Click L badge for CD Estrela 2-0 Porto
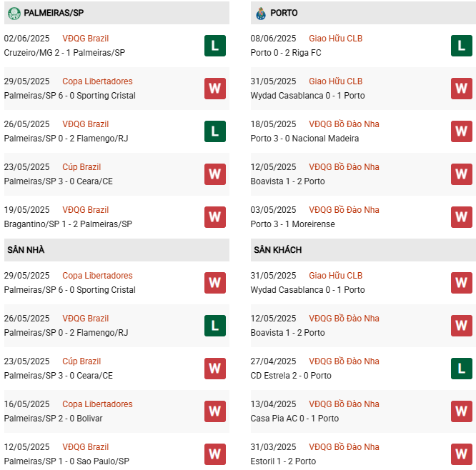Screen dimensions: 476x470 pos(461,369)
